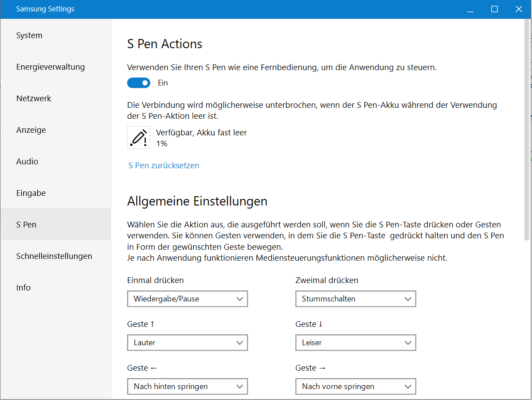This screenshot has height=400, width=532.
Task: Go to Energieverwaltung in the sidebar
Action: [50, 67]
